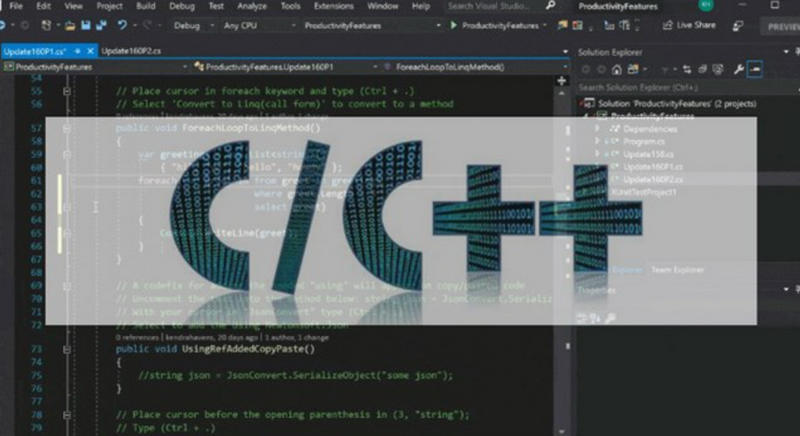Click the Live Share button
This screenshot has width=800, height=436.
(689, 25)
